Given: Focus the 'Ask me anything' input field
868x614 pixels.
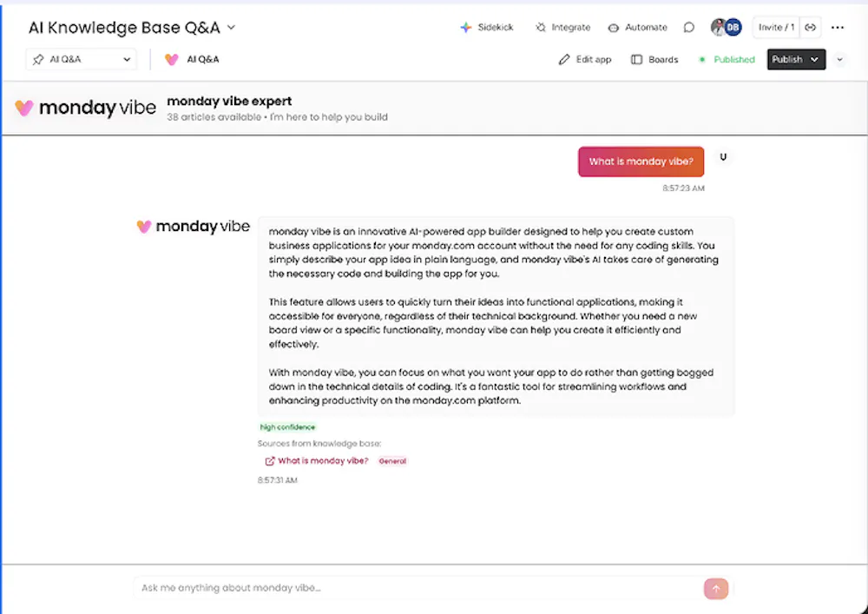Looking at the screenshot, I should click(x=418, y=588).
